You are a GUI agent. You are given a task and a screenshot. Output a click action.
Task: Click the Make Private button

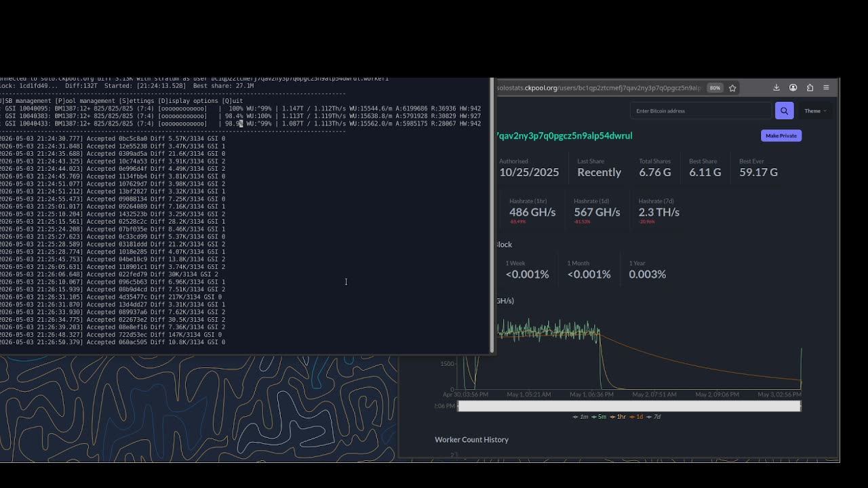(781, 136)
